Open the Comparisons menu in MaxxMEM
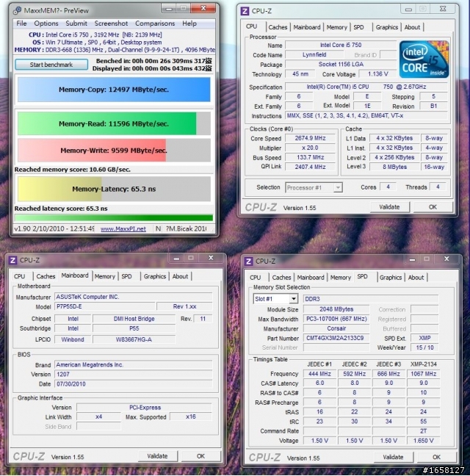 tap(155, 24)
